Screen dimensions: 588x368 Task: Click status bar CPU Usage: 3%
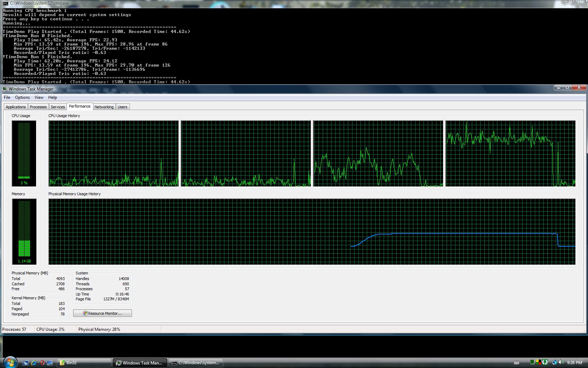[50, 329]
